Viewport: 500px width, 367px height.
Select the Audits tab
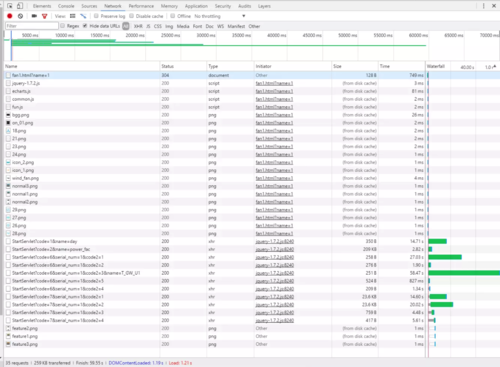point(244,6)
